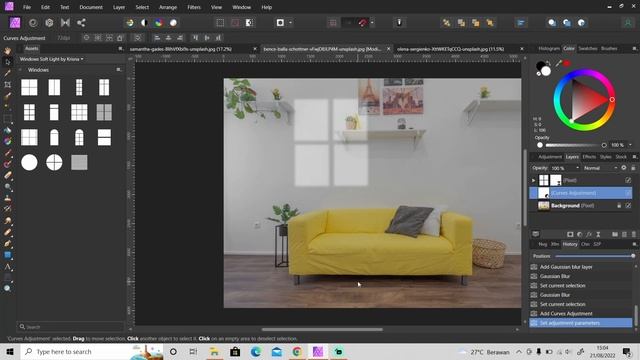Toggle the Quick Mask button
The height and width of the screenshot is (360, 640).
coord(280,23)
